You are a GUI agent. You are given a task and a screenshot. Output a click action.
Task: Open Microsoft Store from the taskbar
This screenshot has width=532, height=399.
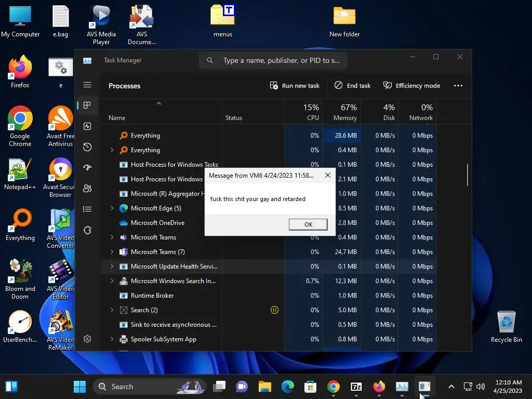(311, 387)
